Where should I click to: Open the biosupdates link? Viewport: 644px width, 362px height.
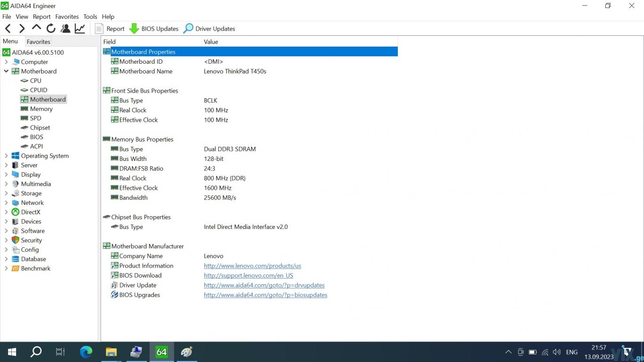coord(266,295)
